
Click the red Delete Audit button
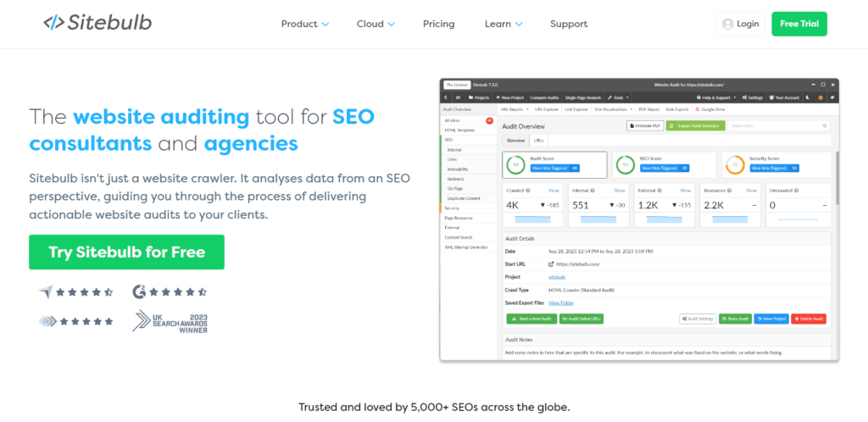click(x=808, y=319)
